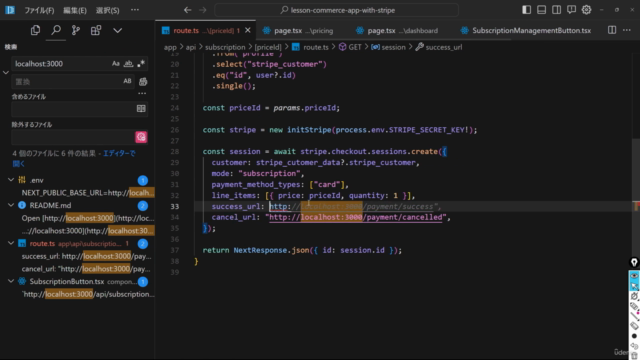Click the session breadcrumb symbol
This screenshot has width=640, height=360.
[x=389, y=47]
